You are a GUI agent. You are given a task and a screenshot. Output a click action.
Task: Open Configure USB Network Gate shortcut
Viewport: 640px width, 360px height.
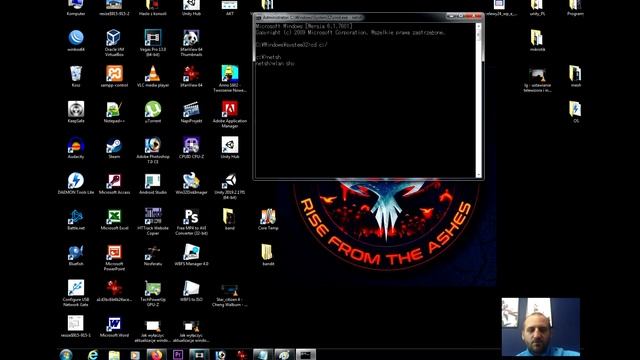(x=76, y=293)
